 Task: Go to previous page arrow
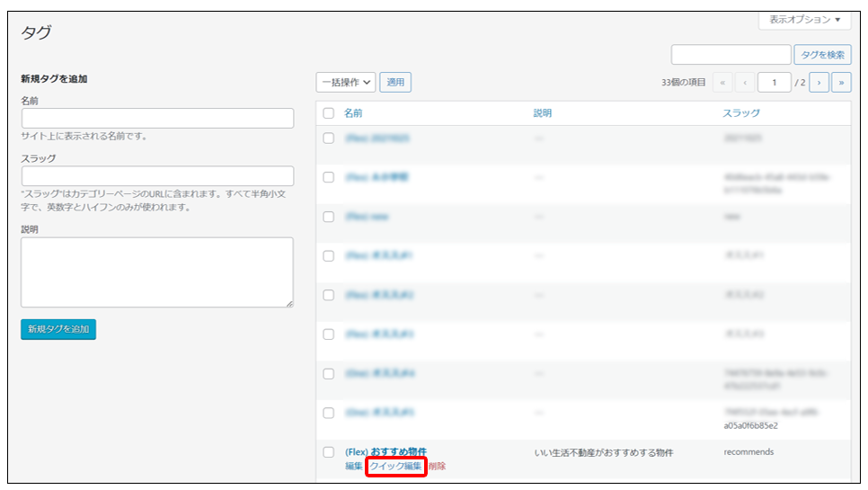pyautogui.click(x=745, y=83)
